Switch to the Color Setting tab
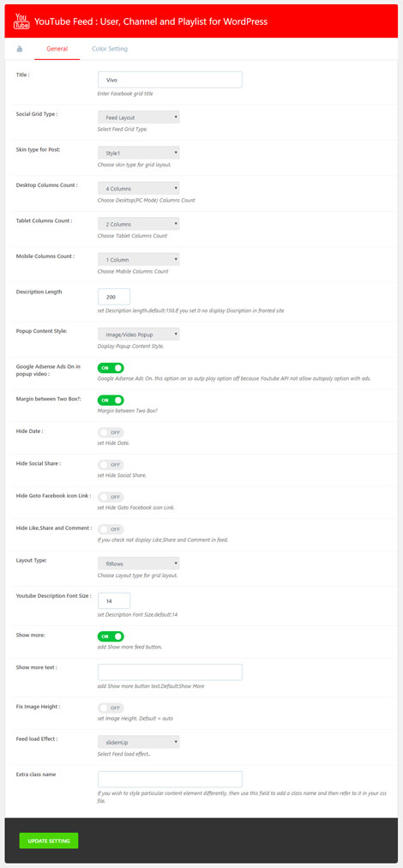This screenshot has width=403, height=868. pyautogui.click(x=110, y=49)
